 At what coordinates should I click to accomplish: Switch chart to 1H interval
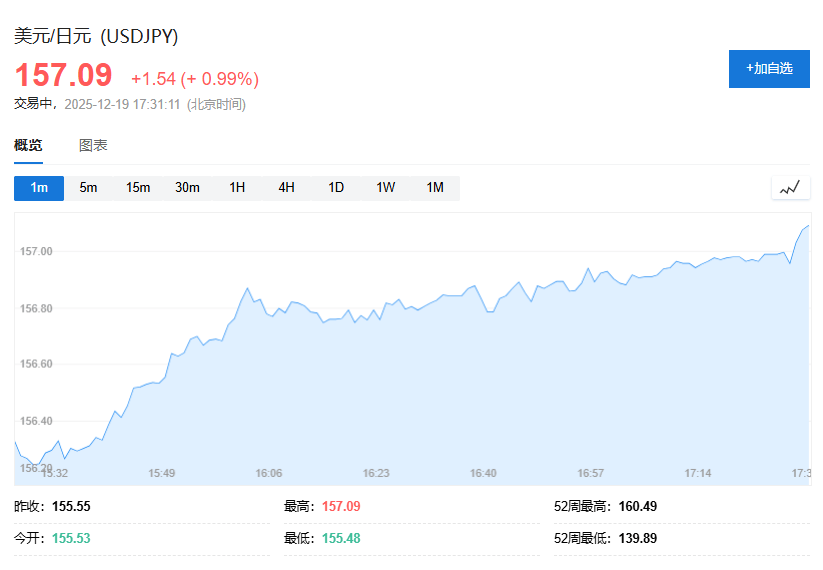pos(237,188)
